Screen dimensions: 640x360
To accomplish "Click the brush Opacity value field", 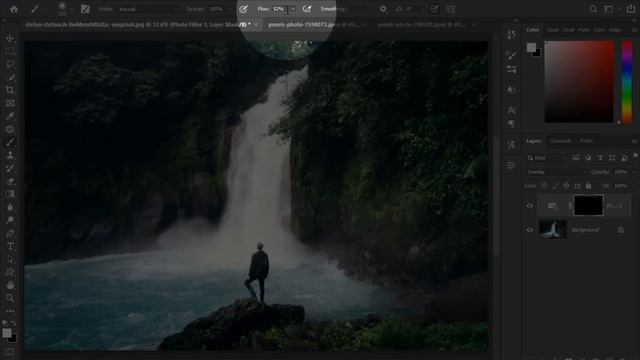I will pyautogui.click(x=216, y=9).
